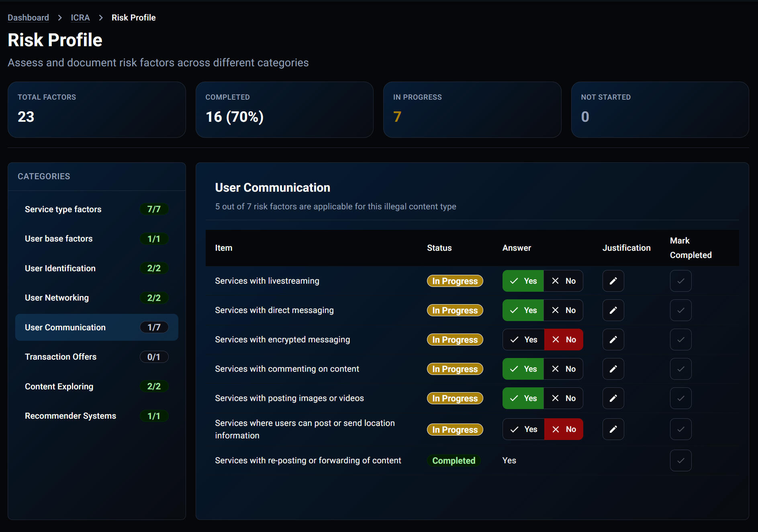Image resolution: width=758 pixels, height=532 pixels.
Task: Open justification editor for posting images or videos
Action: (613, 398)
